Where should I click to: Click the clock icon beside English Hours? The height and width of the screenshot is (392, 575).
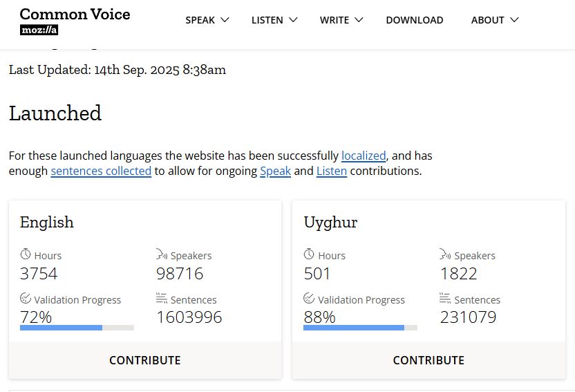tap(26, 254)
